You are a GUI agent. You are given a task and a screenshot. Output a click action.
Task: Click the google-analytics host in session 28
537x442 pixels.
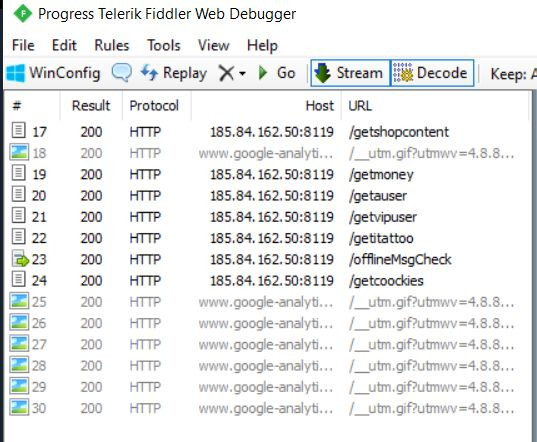point(266,366)
